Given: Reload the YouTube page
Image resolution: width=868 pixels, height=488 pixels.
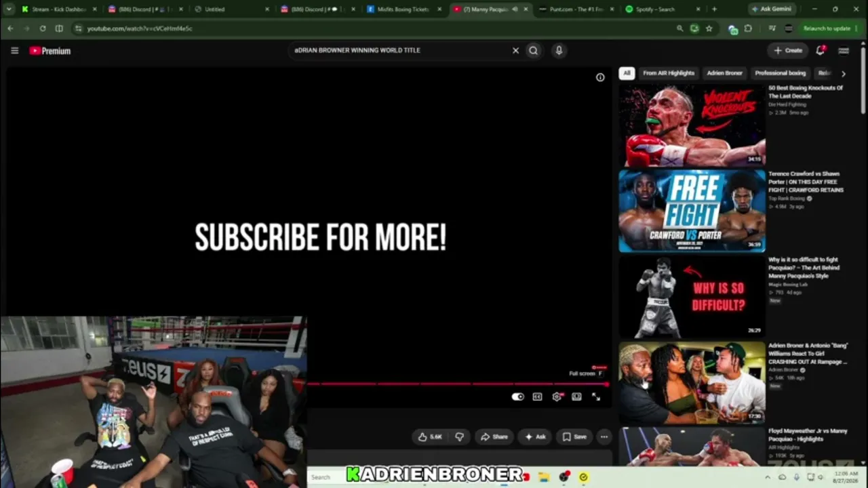Looking at the screenshot, I should point(43,28).
